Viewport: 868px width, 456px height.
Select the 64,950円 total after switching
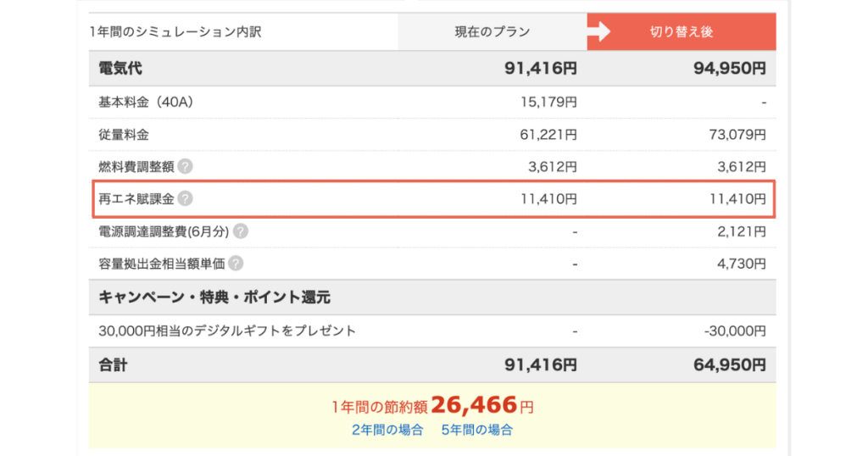[x=730, y=365]
